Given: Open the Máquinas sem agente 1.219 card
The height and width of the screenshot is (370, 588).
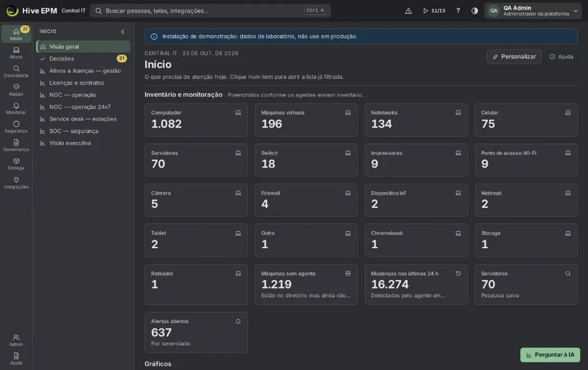Looking at the screenshot, I should point(306,284).
